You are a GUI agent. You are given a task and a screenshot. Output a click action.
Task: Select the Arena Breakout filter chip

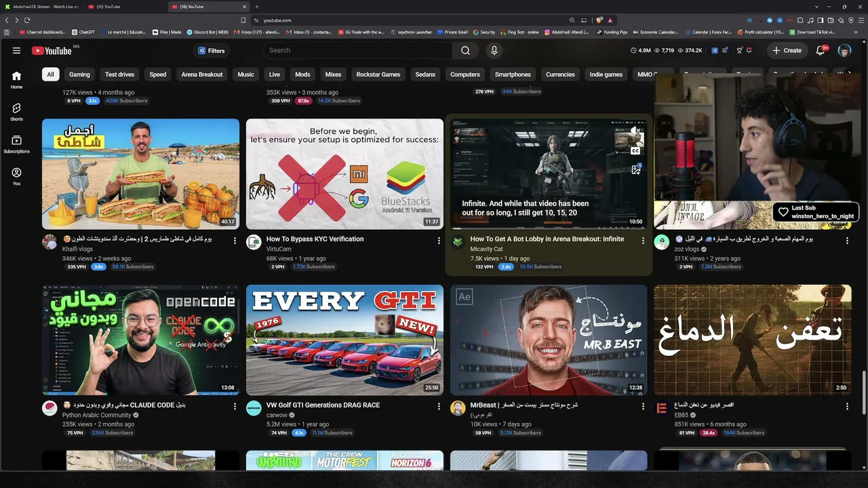202,75
